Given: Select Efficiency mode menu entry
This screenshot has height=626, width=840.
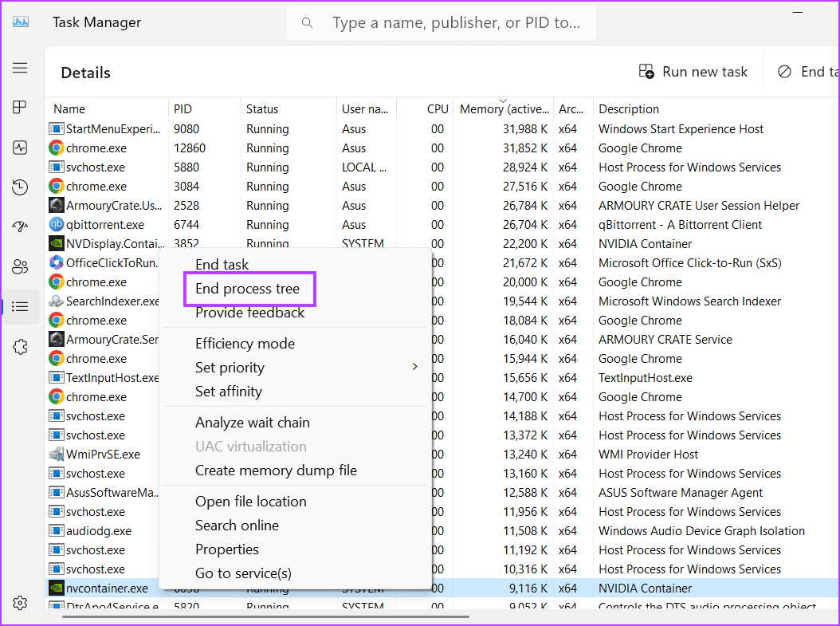Looking at the screenshot, I should pyautogui.click(x=245, y=344).
